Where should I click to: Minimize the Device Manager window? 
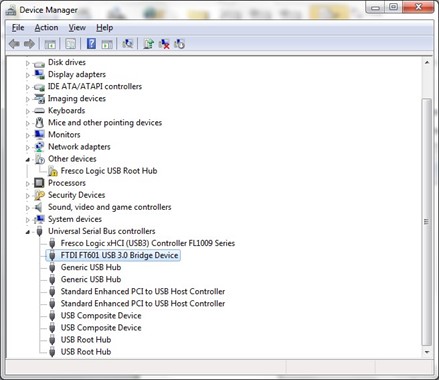(375, 7)
